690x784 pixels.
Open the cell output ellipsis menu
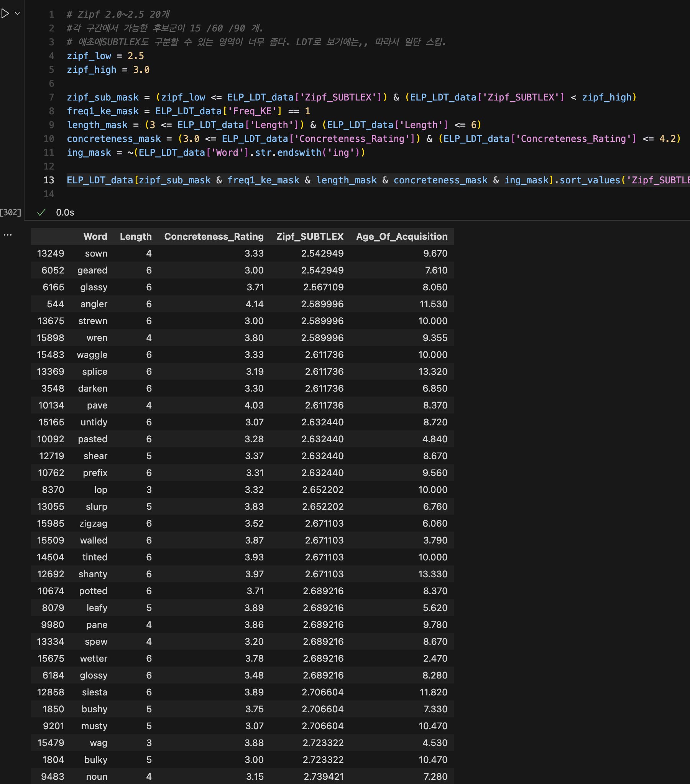pyautogui.click(x=8, y=235)
